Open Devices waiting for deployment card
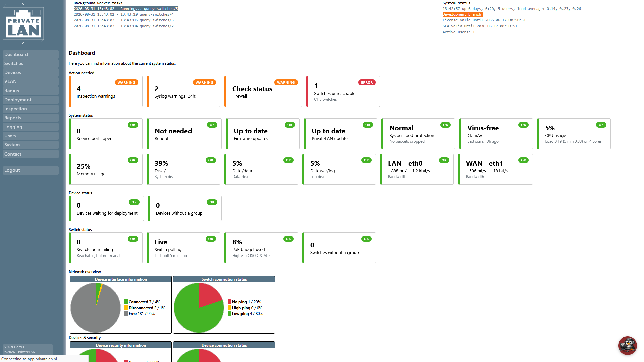The height and width of the screenshot is (362, 644). click(x=106, y=208)
